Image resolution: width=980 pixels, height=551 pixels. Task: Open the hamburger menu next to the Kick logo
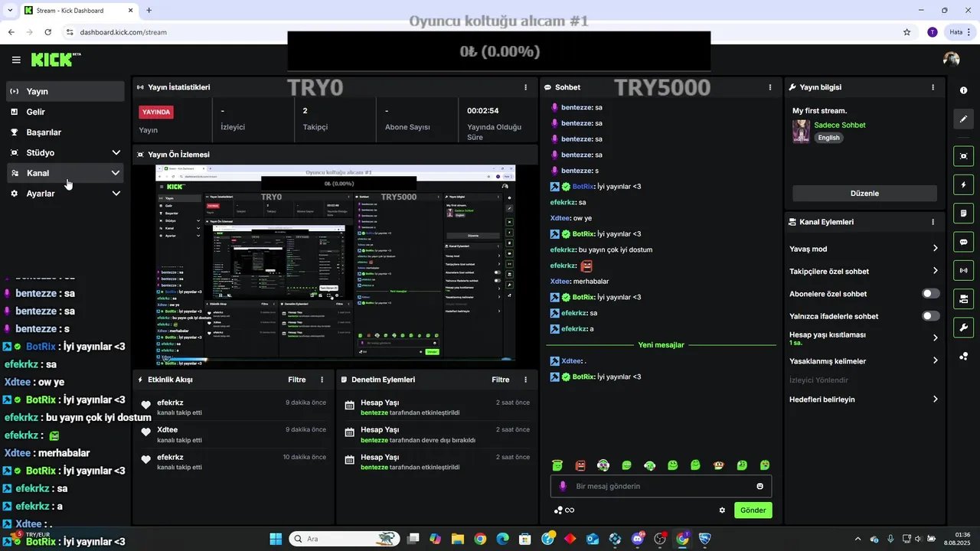tap(16, 60)
